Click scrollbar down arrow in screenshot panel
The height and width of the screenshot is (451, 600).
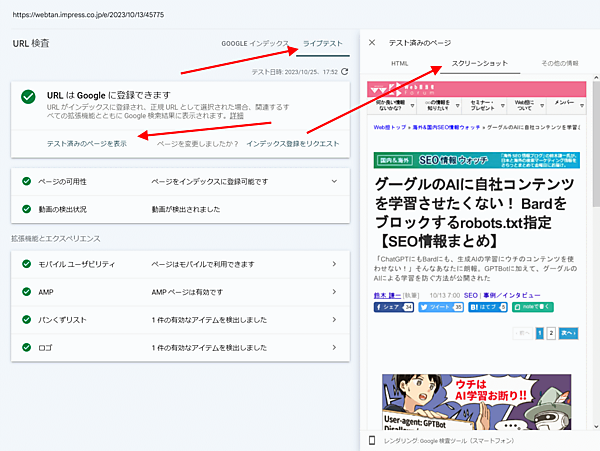click(596, 427)
